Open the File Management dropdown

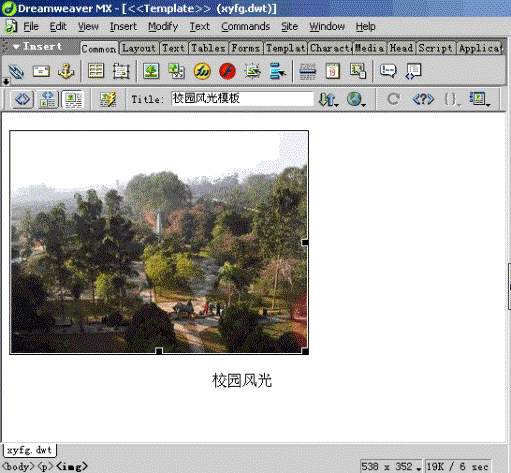pyautogui.click(x=328, y=99)
